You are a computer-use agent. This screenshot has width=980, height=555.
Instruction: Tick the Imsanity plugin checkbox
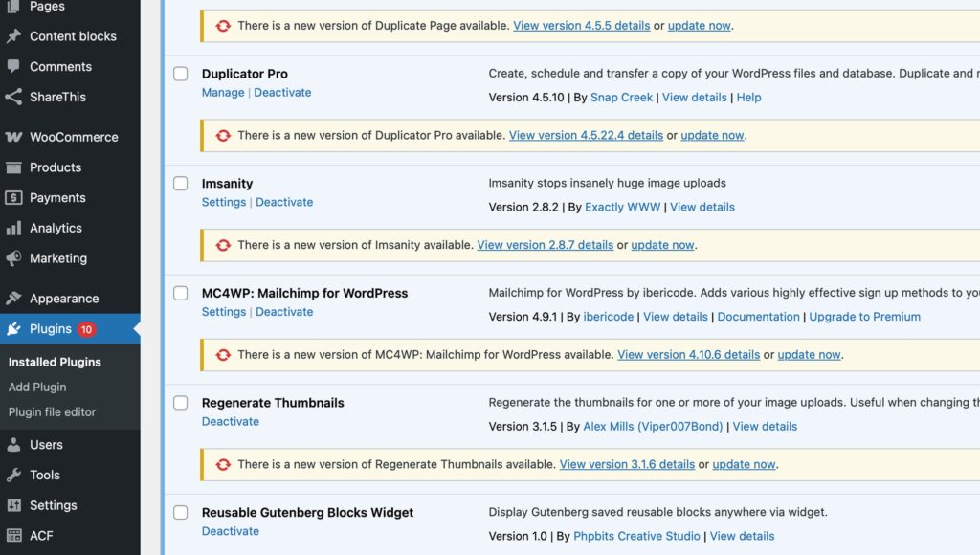pos(181,183)
